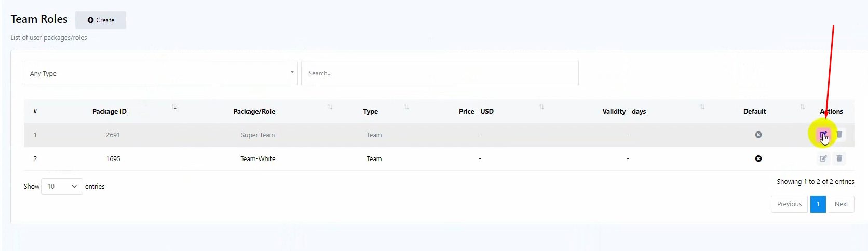The image size is (868, 251).
Task: Focus the Search input field
Action: coord(440,73)
